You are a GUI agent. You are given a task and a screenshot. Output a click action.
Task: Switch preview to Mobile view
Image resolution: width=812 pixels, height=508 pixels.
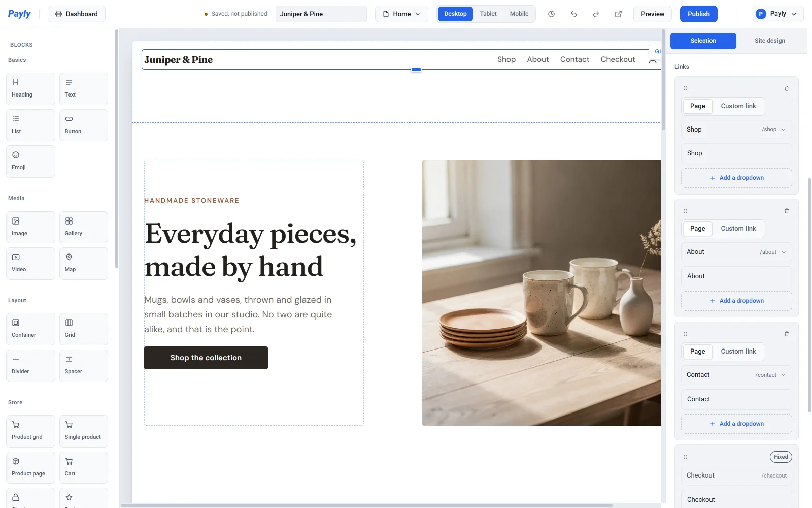click(x=519, y=14)
